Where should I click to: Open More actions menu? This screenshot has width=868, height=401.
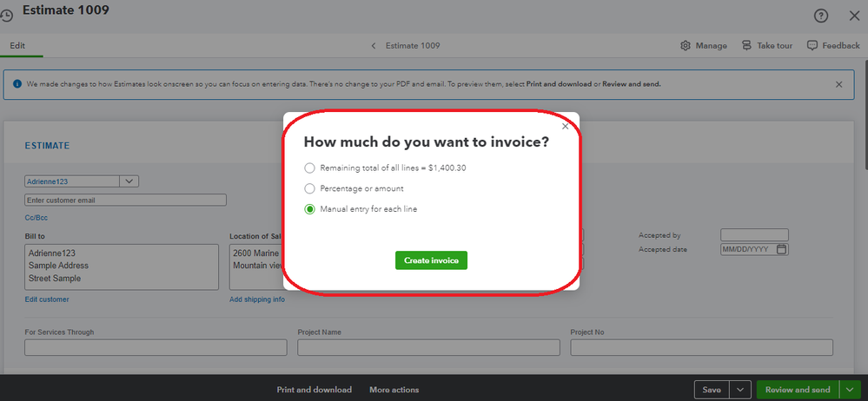tap(394, 390)
